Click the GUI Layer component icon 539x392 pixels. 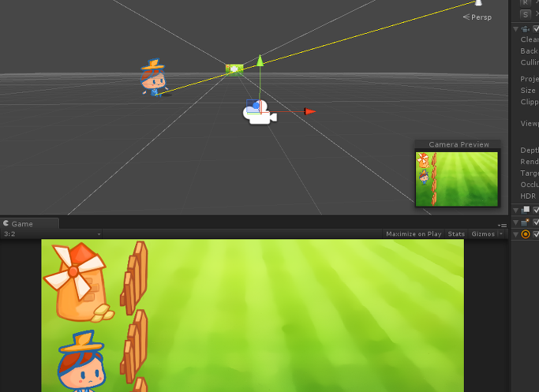pyautogui.click(x=526, y=210)
